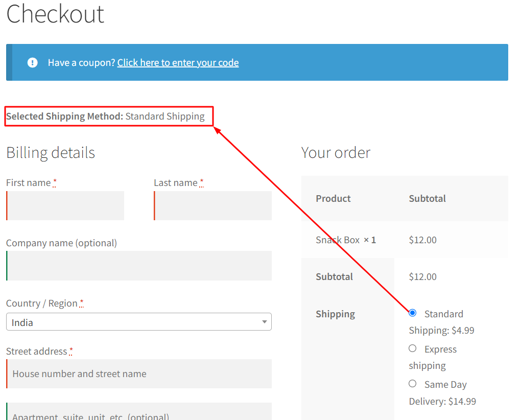Click the dropdown arrow beside India

264,322
